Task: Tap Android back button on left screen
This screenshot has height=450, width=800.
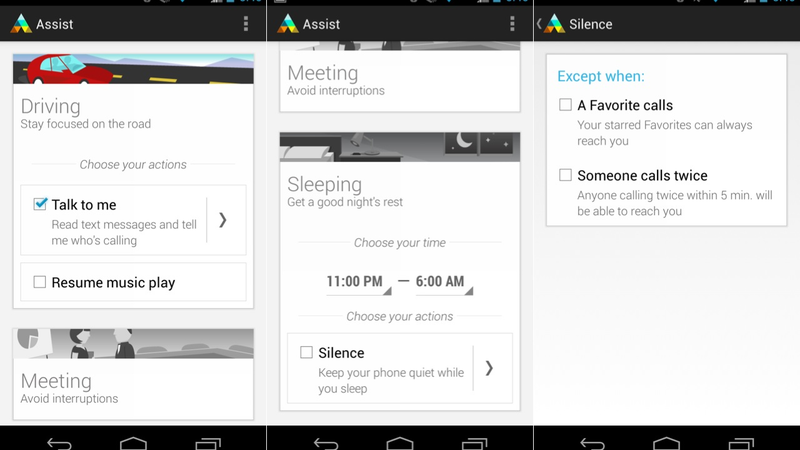Action: [x=59, y=443]
